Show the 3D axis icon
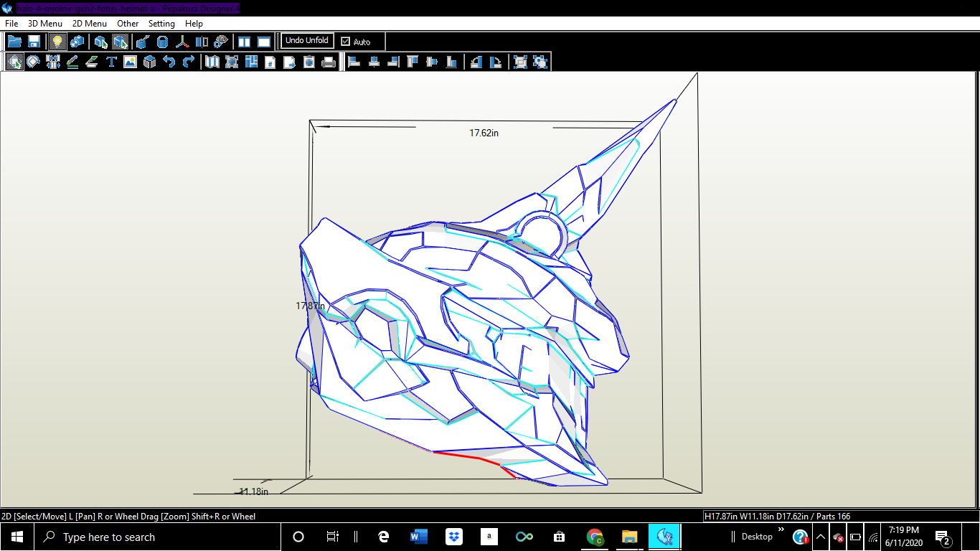This screenshot has width=980, height=551. (x=182, y=42)
